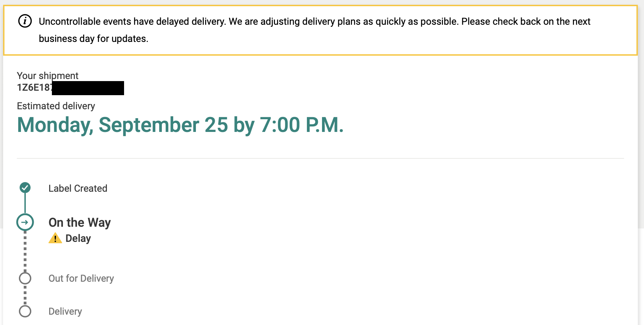
Task: Click the Out for Delivery step label
Action: (x=81, y=278)
